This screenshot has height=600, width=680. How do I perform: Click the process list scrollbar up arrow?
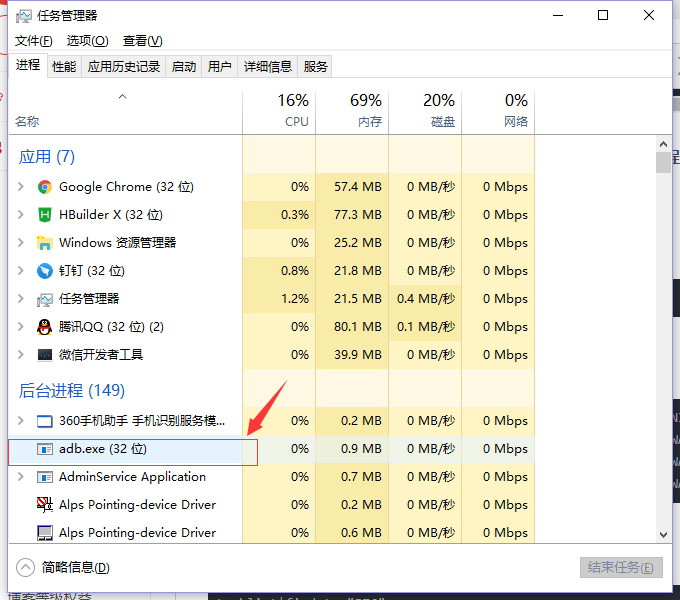click(x=663, y=144)
